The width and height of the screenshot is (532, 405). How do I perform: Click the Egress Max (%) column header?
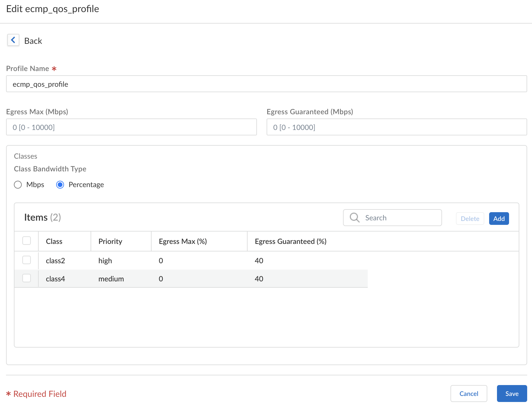(x=183, y=241)
